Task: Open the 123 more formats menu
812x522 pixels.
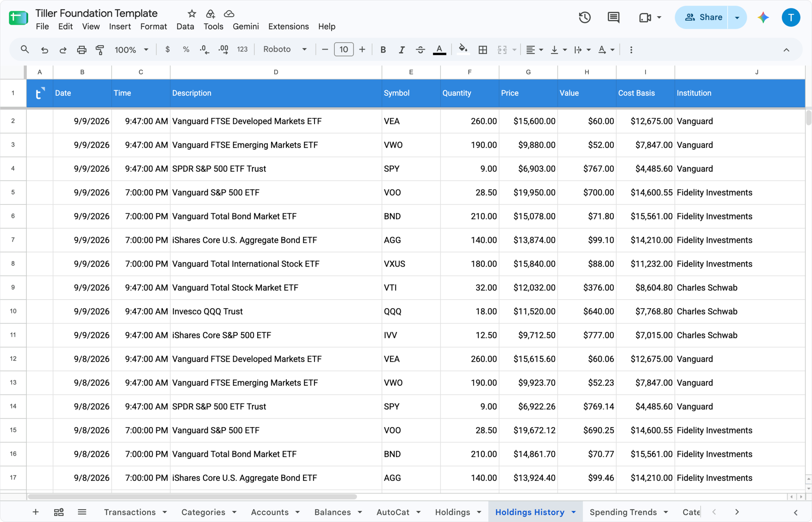Action: (x=242, y=49)
